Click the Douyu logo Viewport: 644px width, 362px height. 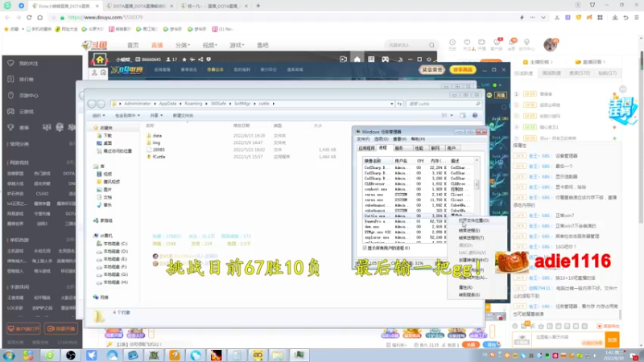[x=95, y=45]
